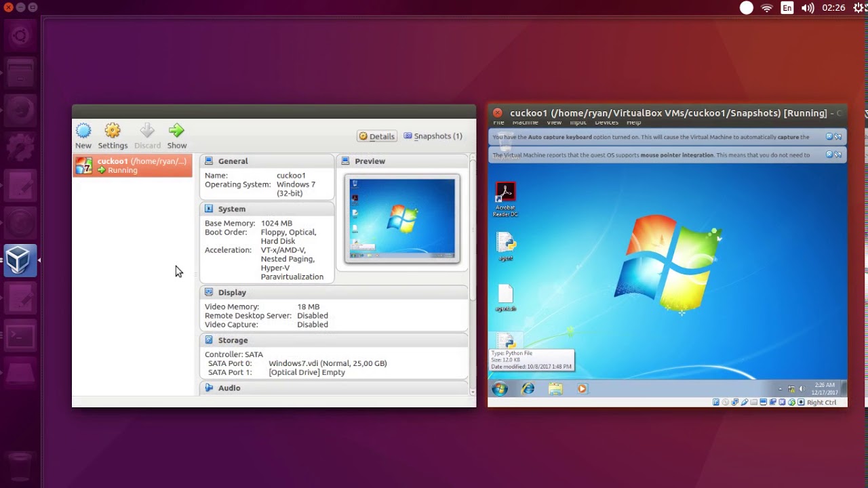Screen dimensions: 868x488
Task: Open the Terminal icon in Ubuntu launcher
Action: 20,336
